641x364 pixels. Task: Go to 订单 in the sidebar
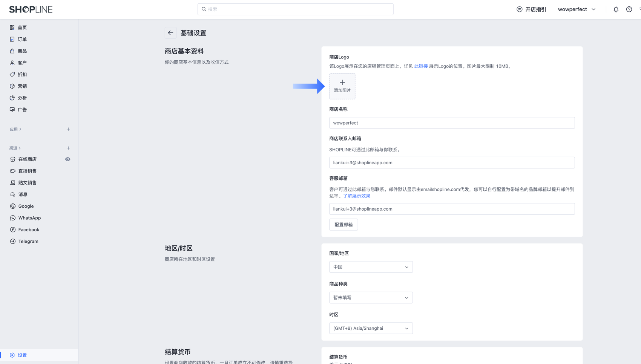tap(22, 39)
